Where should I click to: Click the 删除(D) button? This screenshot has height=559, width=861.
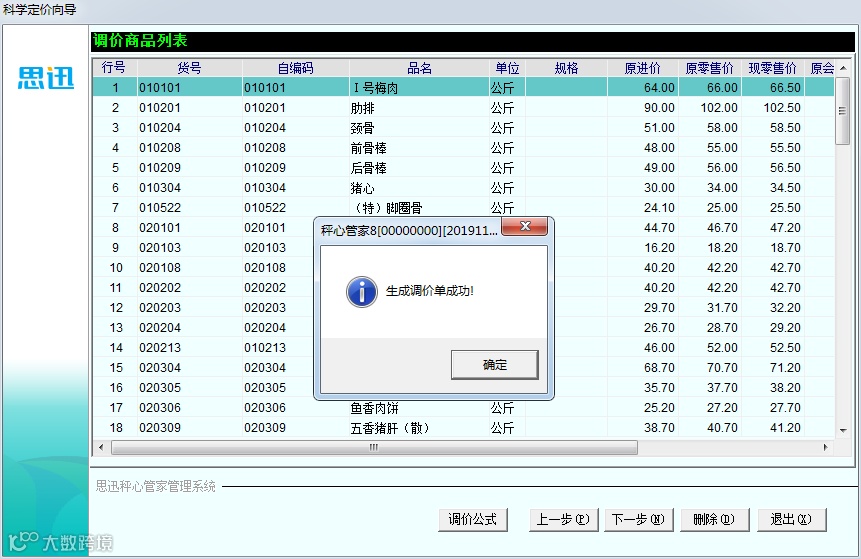714,519
